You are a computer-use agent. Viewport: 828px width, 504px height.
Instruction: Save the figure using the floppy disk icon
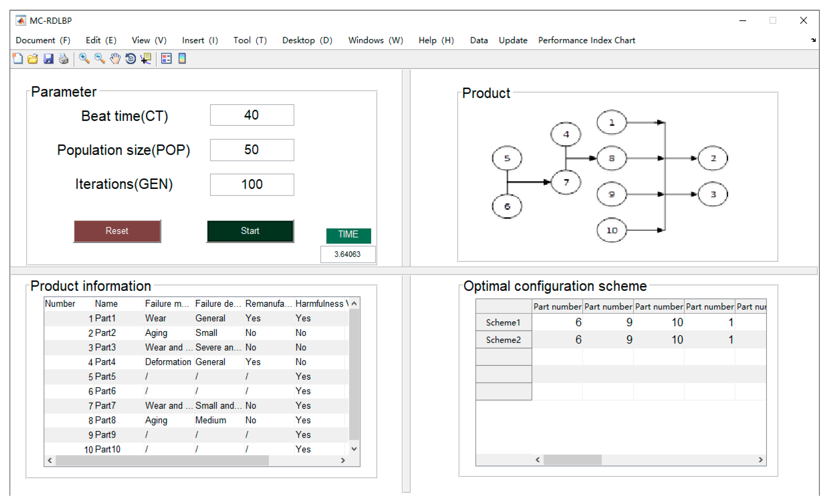48,59
